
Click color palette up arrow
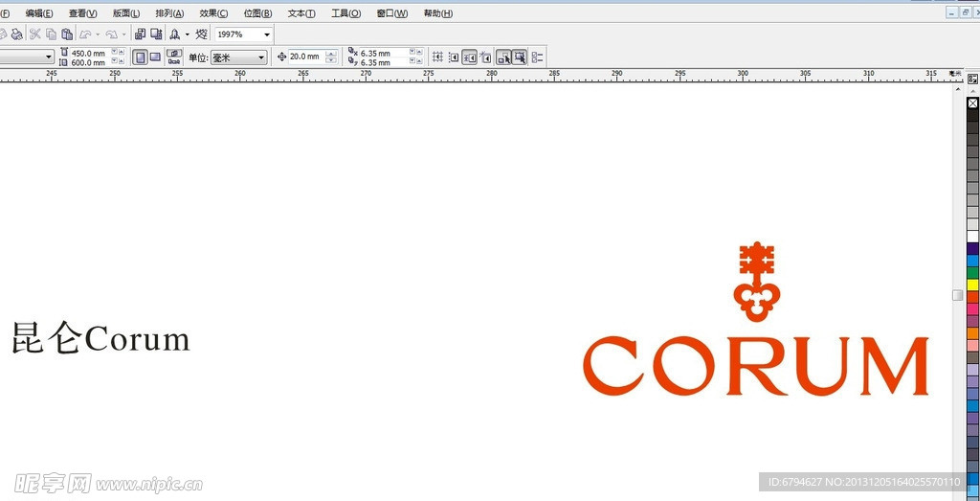click(972, 90)
